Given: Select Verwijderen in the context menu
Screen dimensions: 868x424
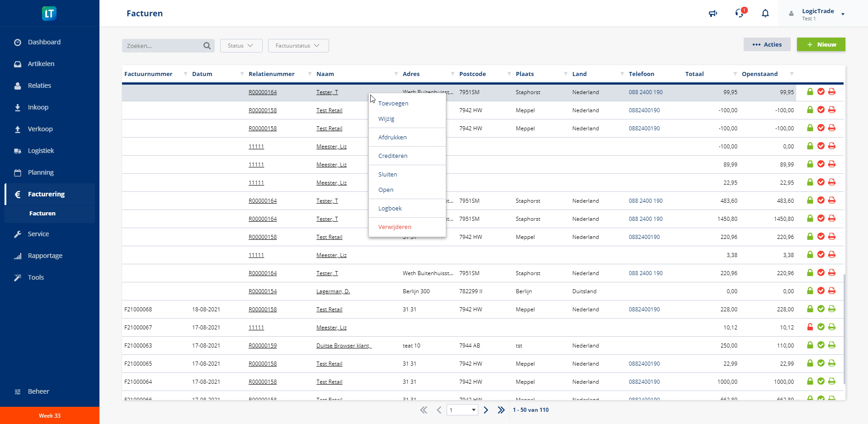Looking at the screenshot, I should (395, 227).
